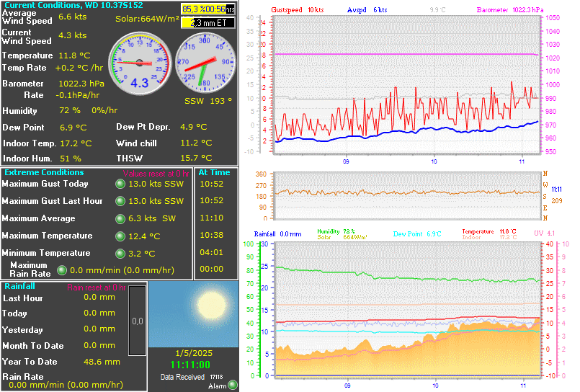Click the Month To Date rainfall value
Viewport: 580px width, 392px height.
point(99,345)
